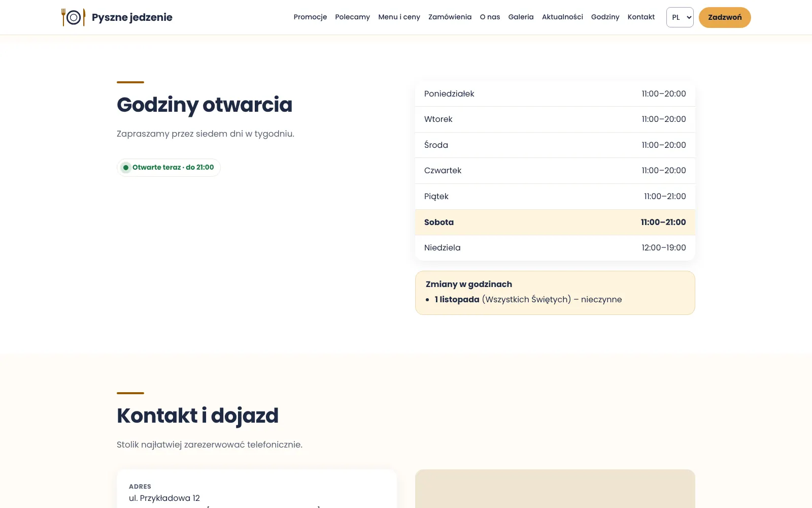Screen dimensions: 812x508
Task: Click the Środa day label
Action: (x=436, y=145)
